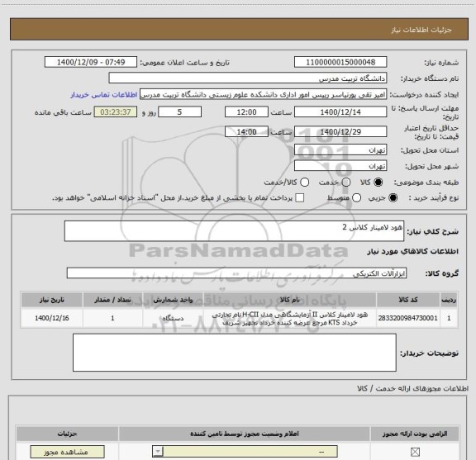This screenshot has width=476, height=460.
Task: Click the quantity cell showing 1
Action: (x=112, y=318)
